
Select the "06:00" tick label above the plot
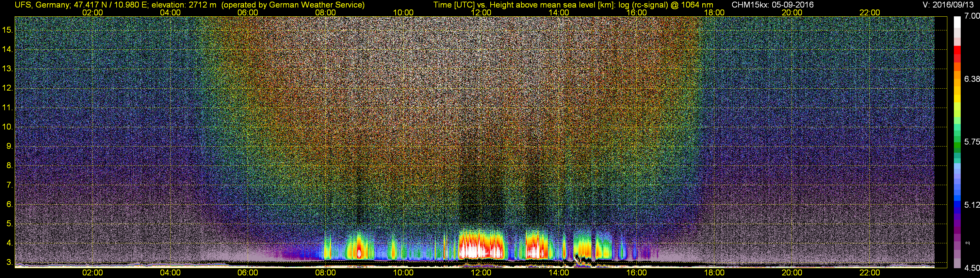click(248, 12)
